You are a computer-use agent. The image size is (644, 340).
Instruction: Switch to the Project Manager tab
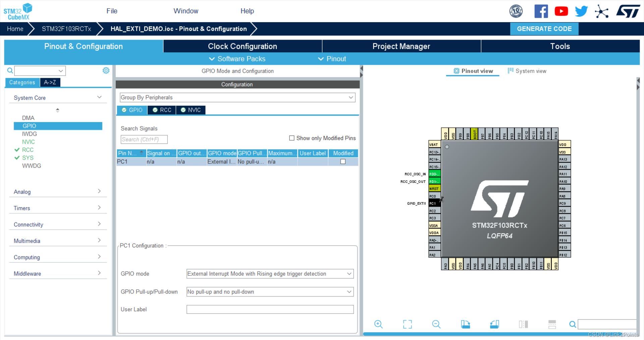[x=401, y=46]
